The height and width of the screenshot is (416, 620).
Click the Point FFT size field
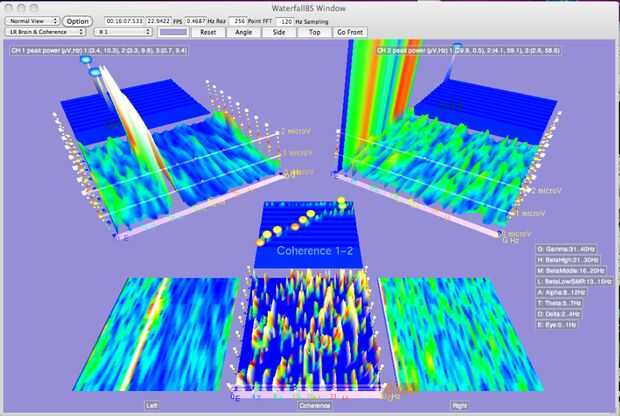tap(238, 21)
